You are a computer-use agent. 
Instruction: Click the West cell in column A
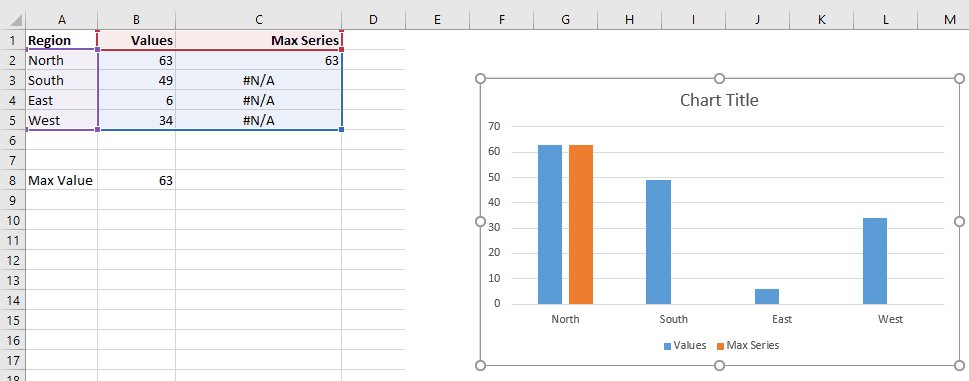pos(62,120)
